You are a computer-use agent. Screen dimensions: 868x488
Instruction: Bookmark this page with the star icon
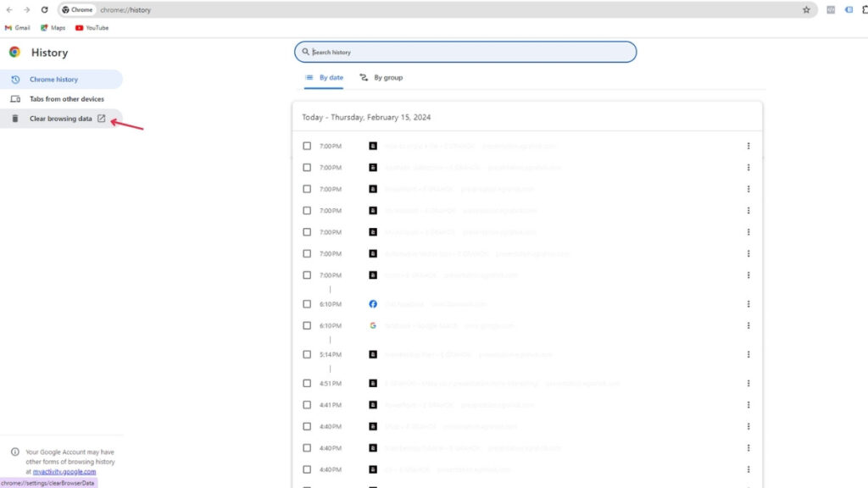coord(806,10)
